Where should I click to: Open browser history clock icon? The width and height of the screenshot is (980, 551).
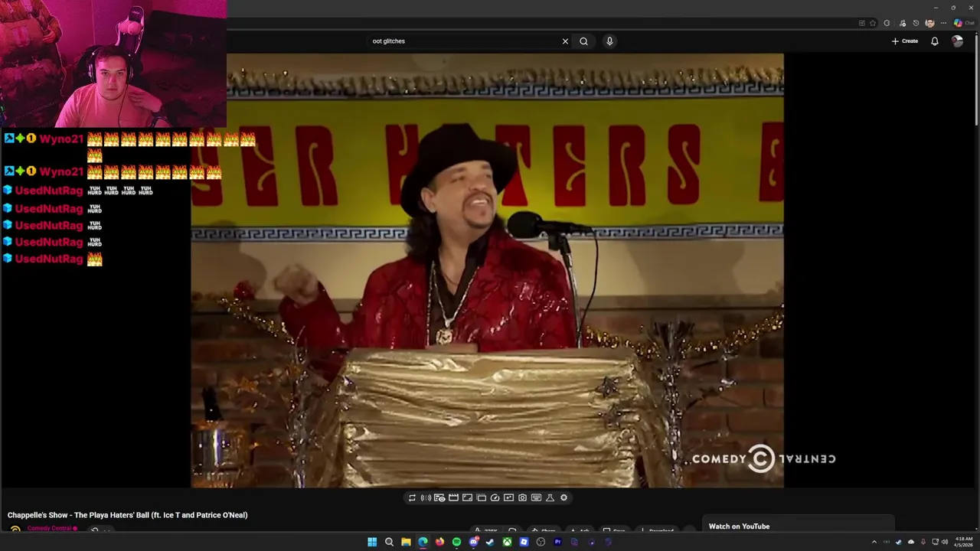pyautogui.click(x=916, y=23)
